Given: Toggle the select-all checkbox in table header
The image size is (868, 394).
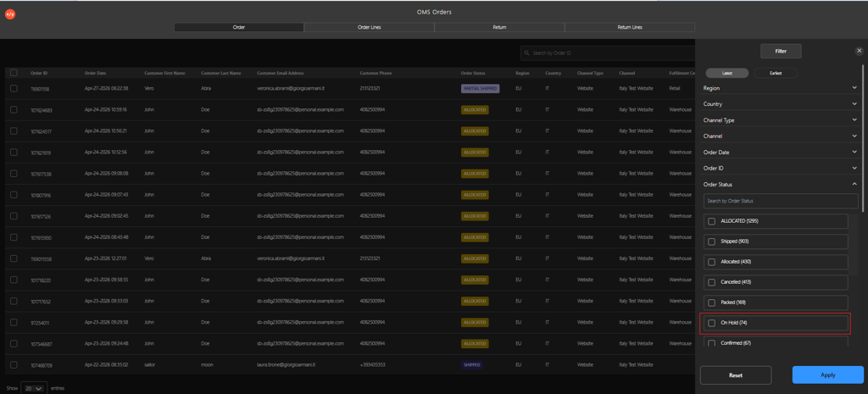Looking at the screenshot, I should click(x=14, y=73).
